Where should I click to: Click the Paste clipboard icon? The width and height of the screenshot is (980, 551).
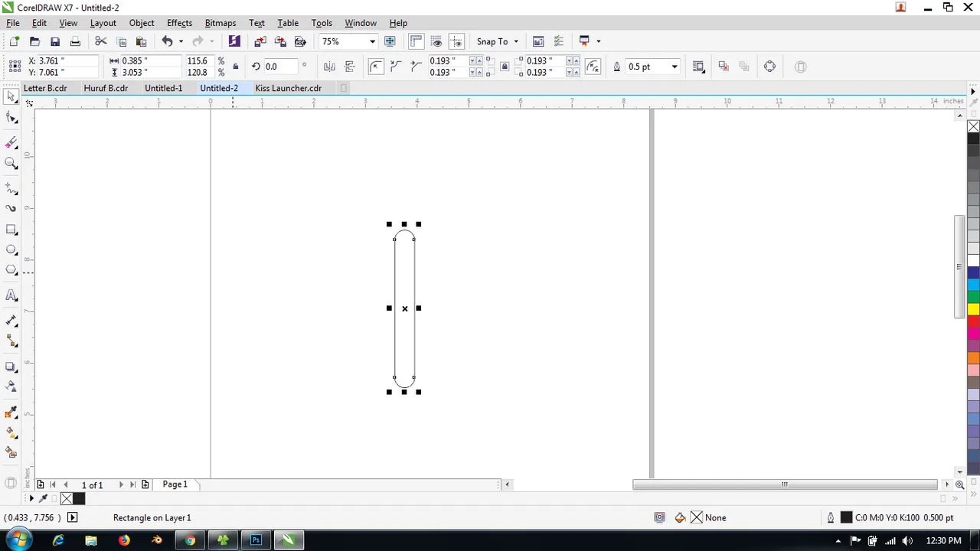tap(141, 41)
